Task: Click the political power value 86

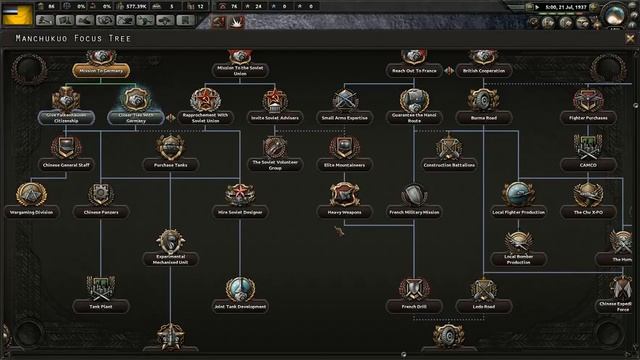Action: (x=51, y=7)
